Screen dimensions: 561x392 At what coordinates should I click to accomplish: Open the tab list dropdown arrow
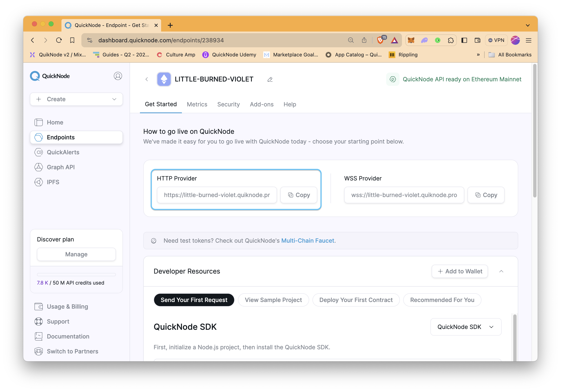click(x=528, y=25)
